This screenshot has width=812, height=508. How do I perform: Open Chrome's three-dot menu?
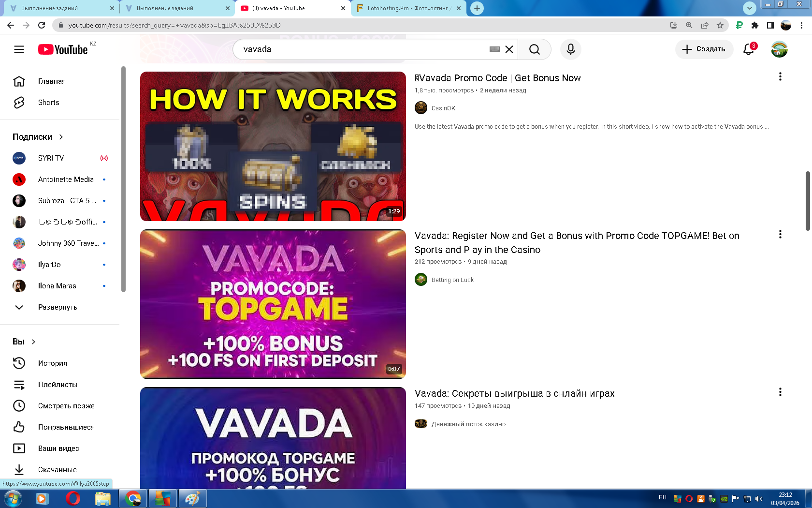[802, 25]
